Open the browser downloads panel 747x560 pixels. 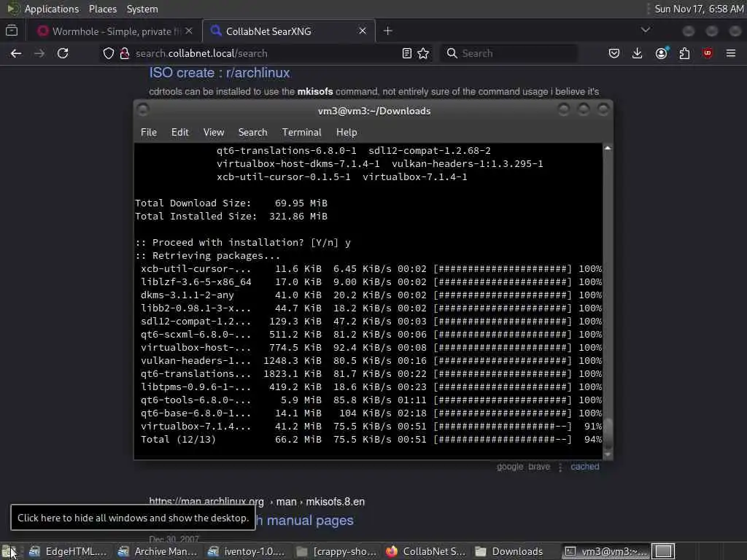click(x=637, y=53)
